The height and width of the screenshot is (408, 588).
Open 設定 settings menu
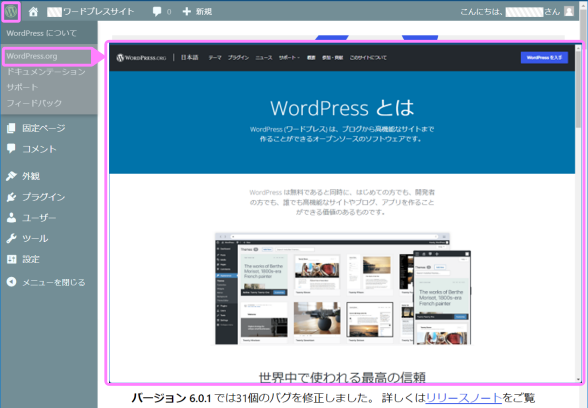[31, 259]
